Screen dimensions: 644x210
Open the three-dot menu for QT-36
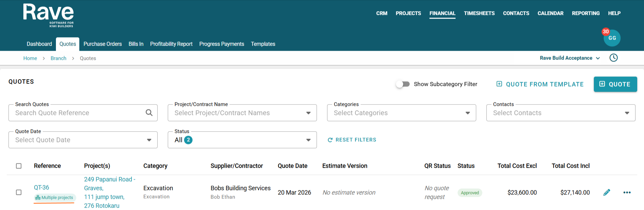coord(627,192)
